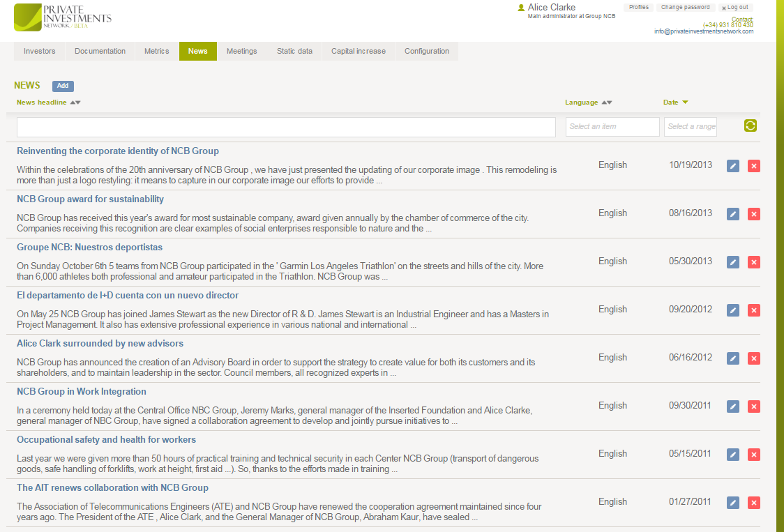Viewport: 784px width, 532px height.
Task: Edit the 'Alice Clark surrounded by new advisors' news
Action: [732, 358]
